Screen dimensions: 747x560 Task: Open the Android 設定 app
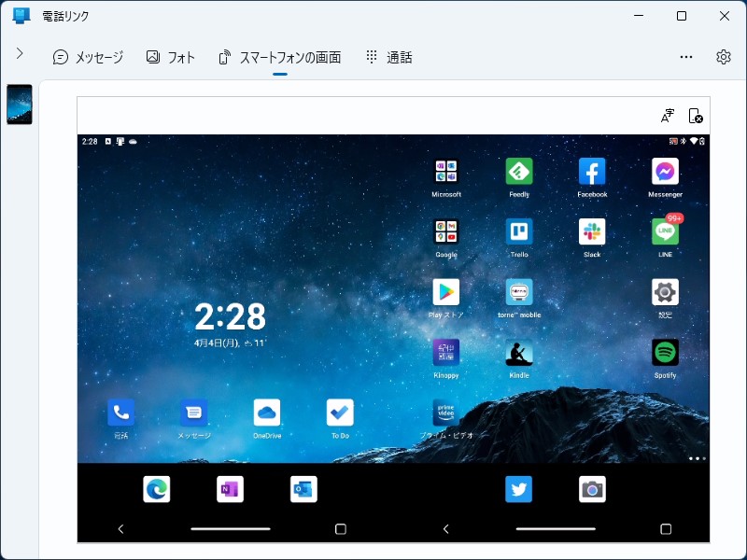click(x=664, y=292)
